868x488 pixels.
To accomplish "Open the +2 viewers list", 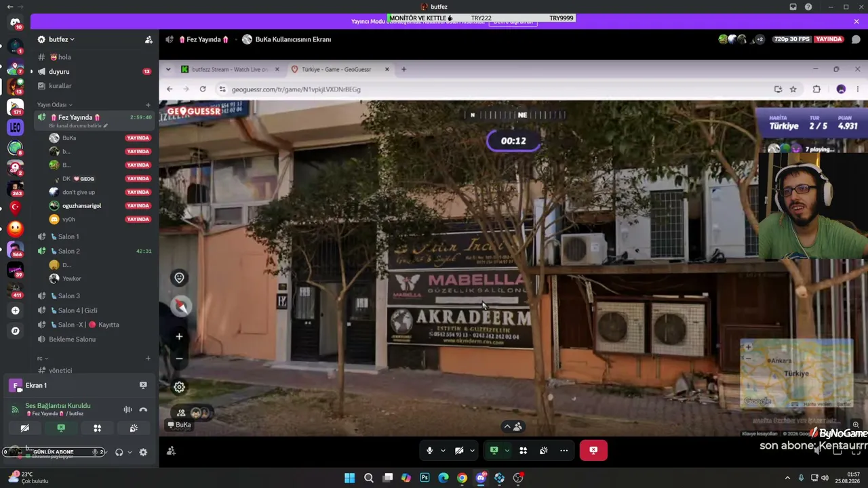I will click(x=759, y=39).
